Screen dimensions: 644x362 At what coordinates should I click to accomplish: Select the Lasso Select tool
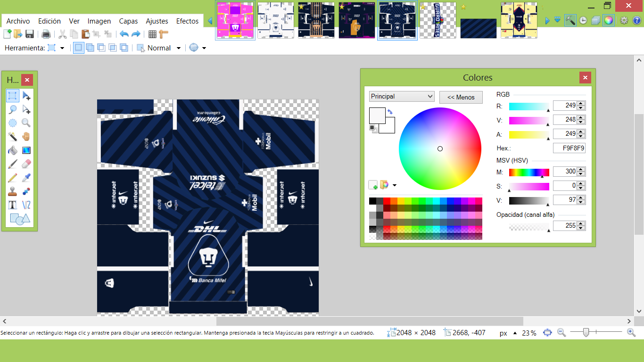[13, 109]
